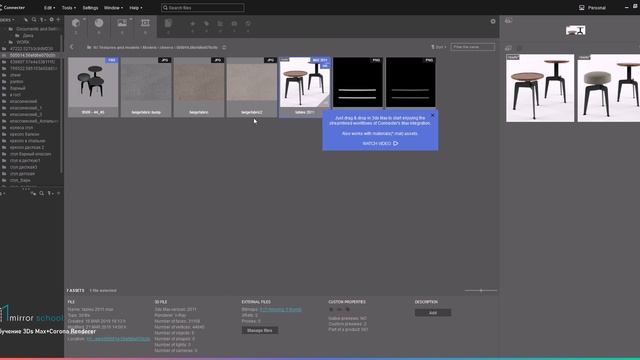The image size is (640, 360).
Task: Select the Дима folder
Action: click(28, 36)
